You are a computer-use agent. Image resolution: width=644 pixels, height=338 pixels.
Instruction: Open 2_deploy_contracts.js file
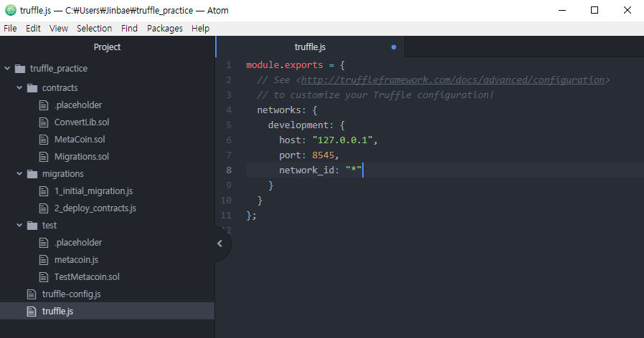(95, 208)
